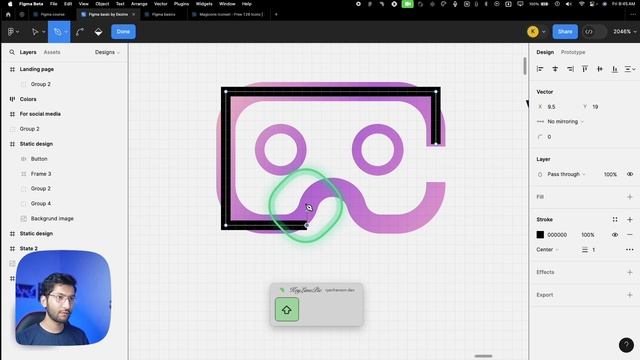
Task: Select the Bend tool
Action: [80, 31]
